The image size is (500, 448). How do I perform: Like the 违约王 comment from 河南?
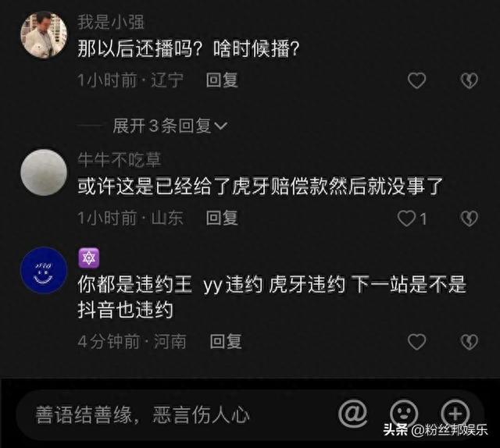(416, 342)
